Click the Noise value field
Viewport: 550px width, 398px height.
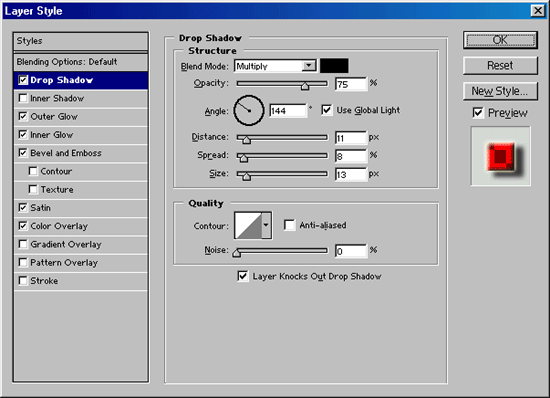tap(351, 251)
